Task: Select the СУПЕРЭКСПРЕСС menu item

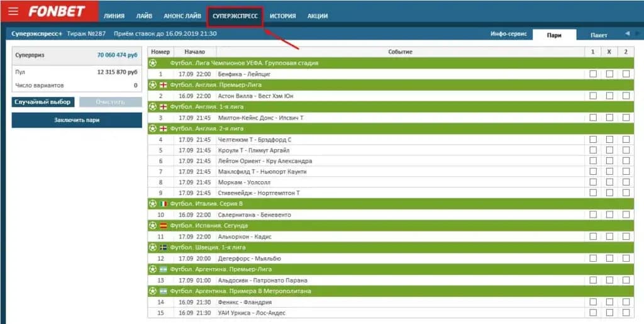Action: click(235, 16)
